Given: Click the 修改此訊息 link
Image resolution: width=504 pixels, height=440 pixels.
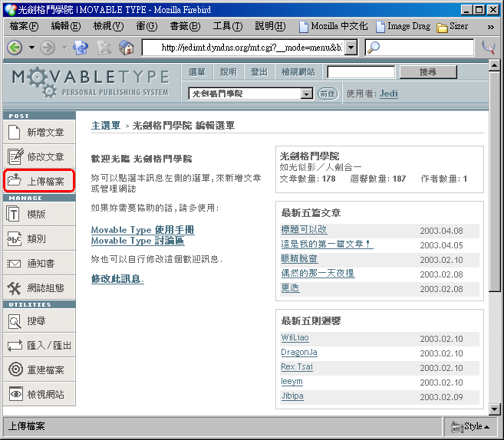Looking at the screenshot, I should [117, 279].
